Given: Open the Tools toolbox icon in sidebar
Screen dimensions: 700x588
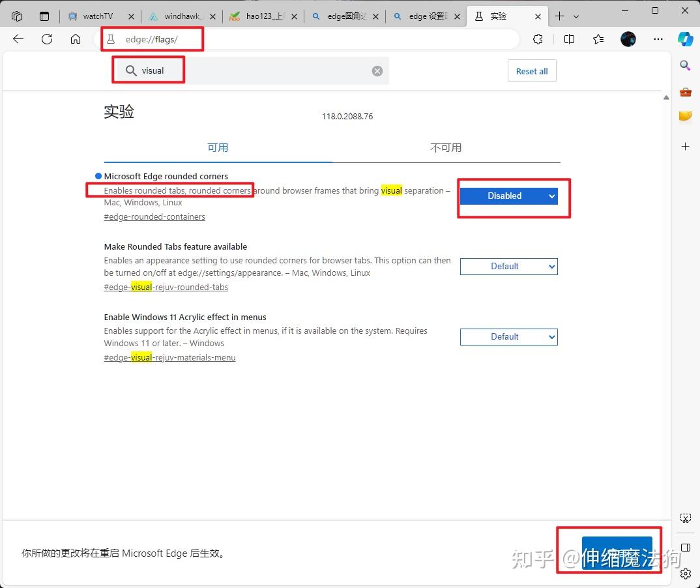Looking at the screenshot, I should click(685, 92).
